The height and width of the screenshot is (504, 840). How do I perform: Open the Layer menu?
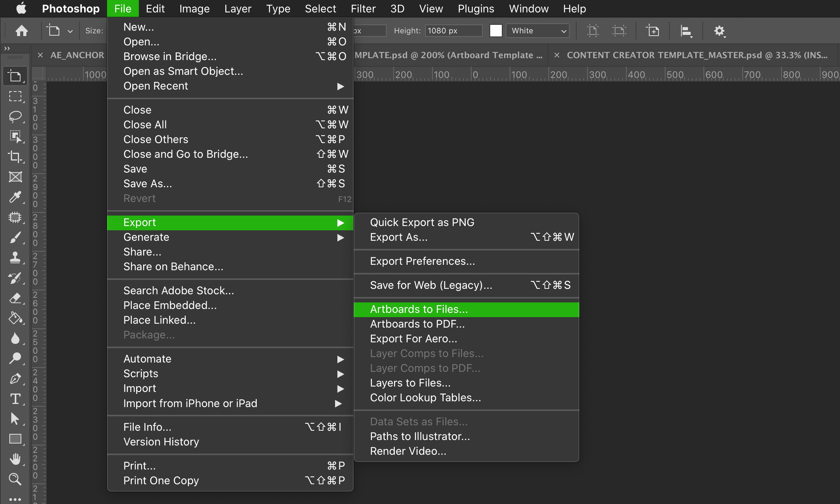pyautogui.click(x=238, y=9)
